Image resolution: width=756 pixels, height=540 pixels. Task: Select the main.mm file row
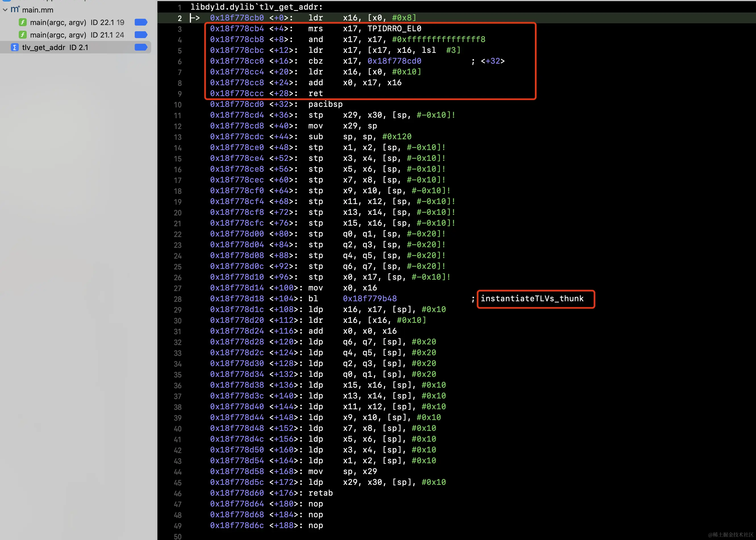(x=38, y=10)
